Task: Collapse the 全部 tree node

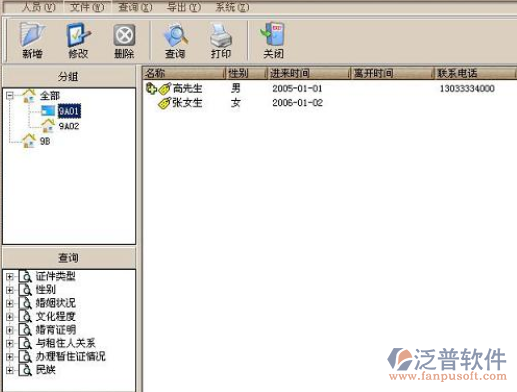Action: (x=10, y=96)
